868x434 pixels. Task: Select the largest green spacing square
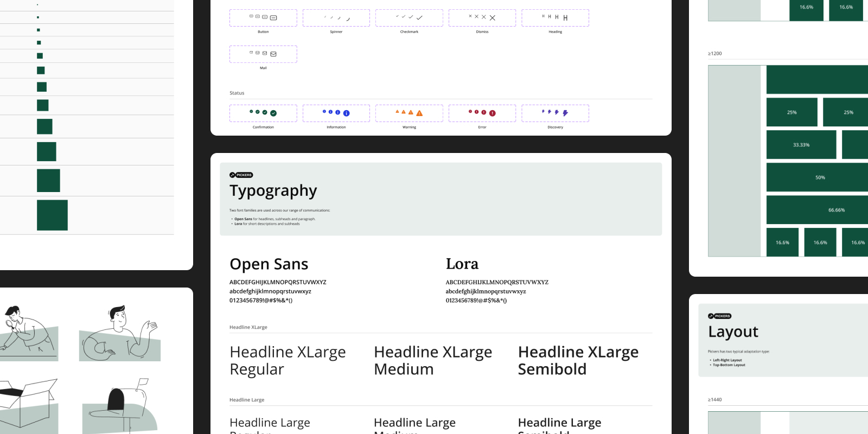(x=52, y=215)
